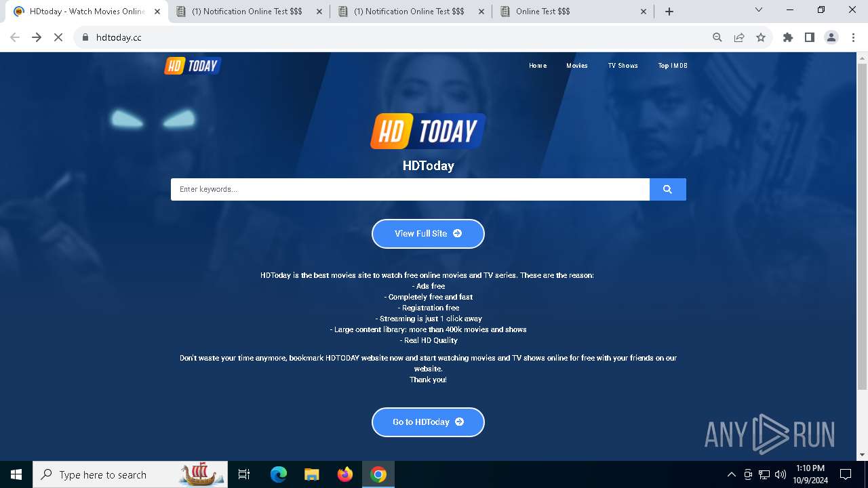Open the Extensions puzzle icon
This screenshot has height=488, width=868.
pyautogui.click(x=788, y=37)
